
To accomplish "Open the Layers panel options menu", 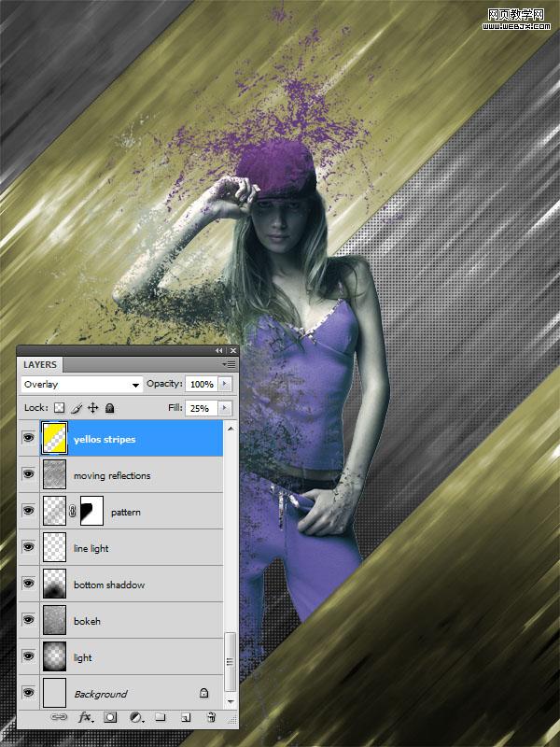I will pos(230,364).
